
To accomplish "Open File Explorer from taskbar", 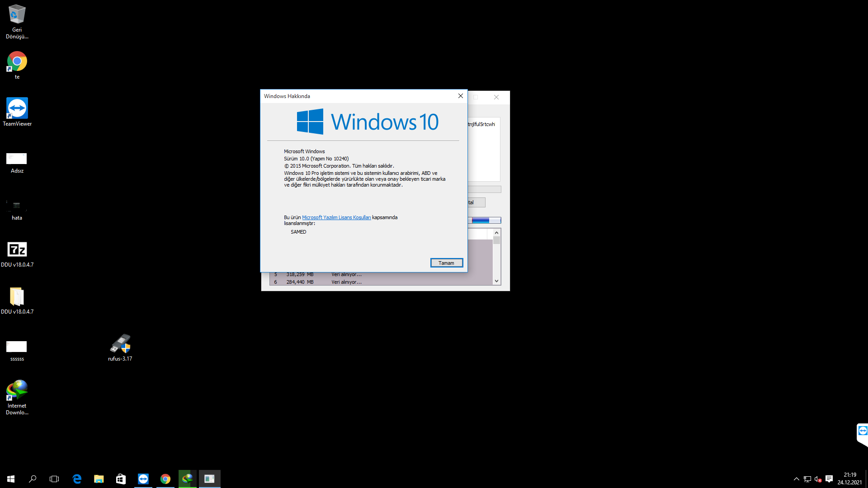I will click(99, 479).
